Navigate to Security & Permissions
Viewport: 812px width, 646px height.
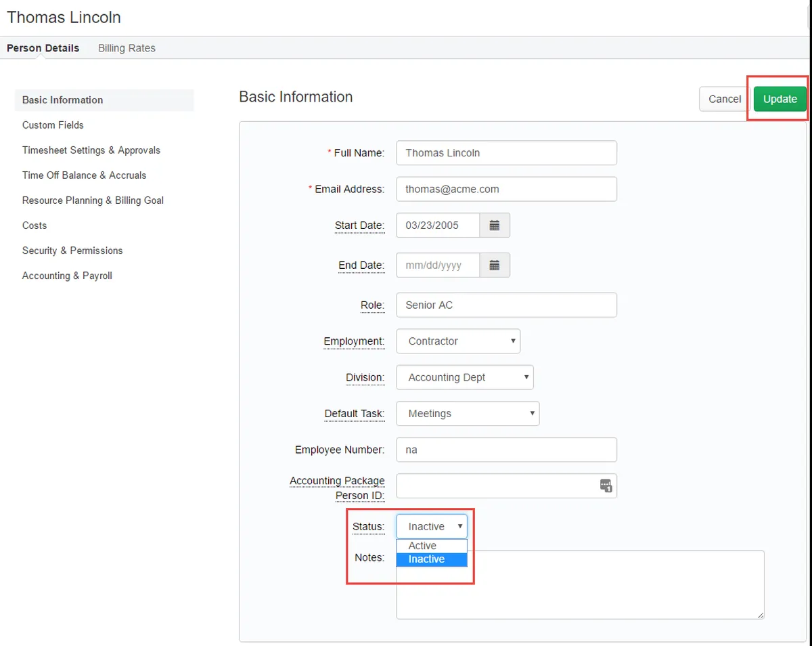pos(72,251)
